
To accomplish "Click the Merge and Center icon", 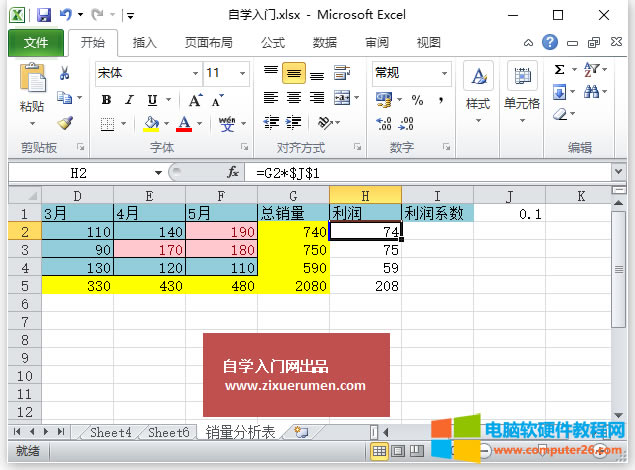I will tap(342, 98).
